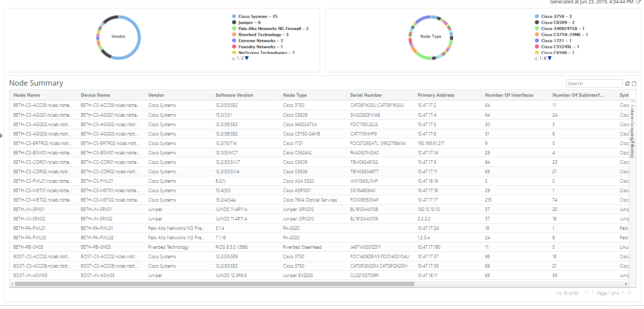This screenshot has width=644, height=309.
Task: Go to the next table page
Action: tap(623, 293)
